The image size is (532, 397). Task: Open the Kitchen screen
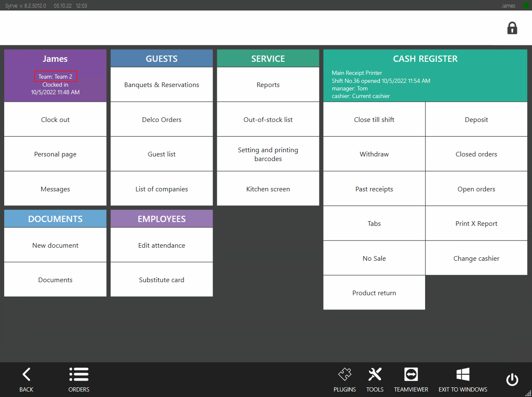pyautogui.click(x=268, y=189)
